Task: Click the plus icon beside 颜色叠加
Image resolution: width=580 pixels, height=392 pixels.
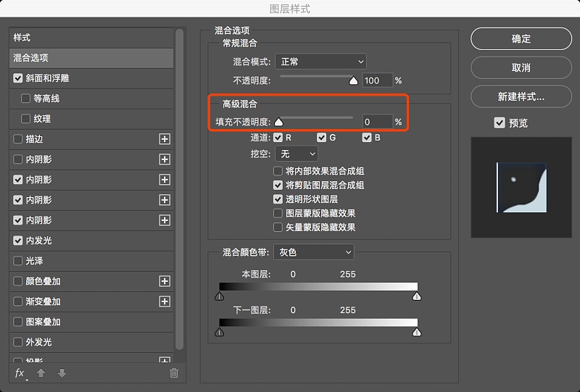Action: (165, 281)
